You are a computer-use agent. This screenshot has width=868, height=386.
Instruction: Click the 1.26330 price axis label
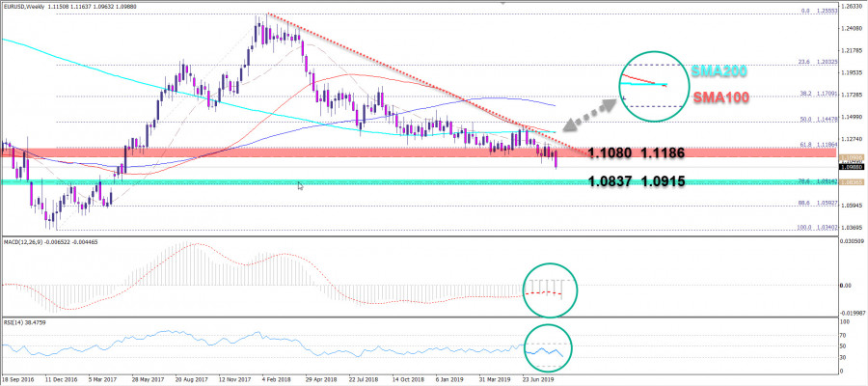tap(850, 7)
